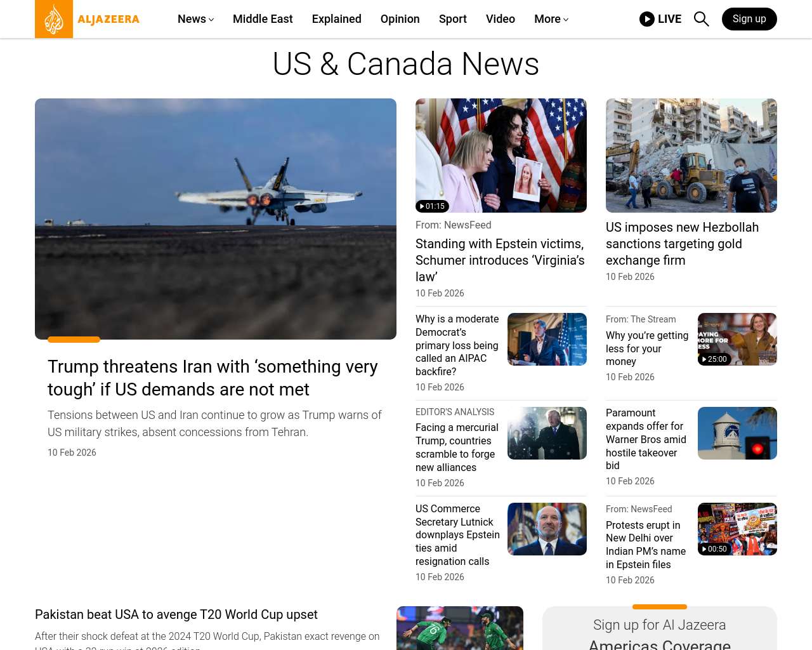812x650 pixels.
Task: Click the 'Tensions between US and Iran' summary
Action: point(214,423)
